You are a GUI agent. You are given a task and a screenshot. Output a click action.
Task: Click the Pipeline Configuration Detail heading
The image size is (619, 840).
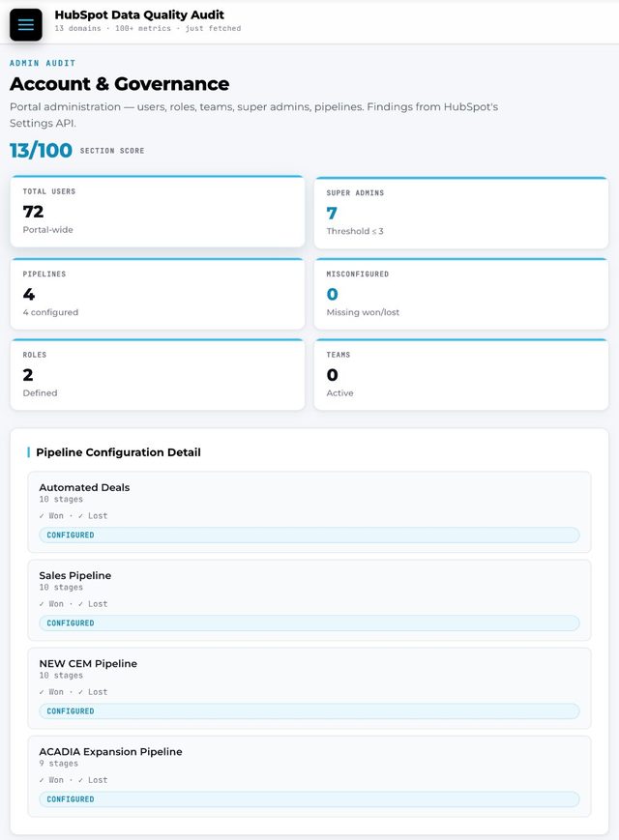118,452
